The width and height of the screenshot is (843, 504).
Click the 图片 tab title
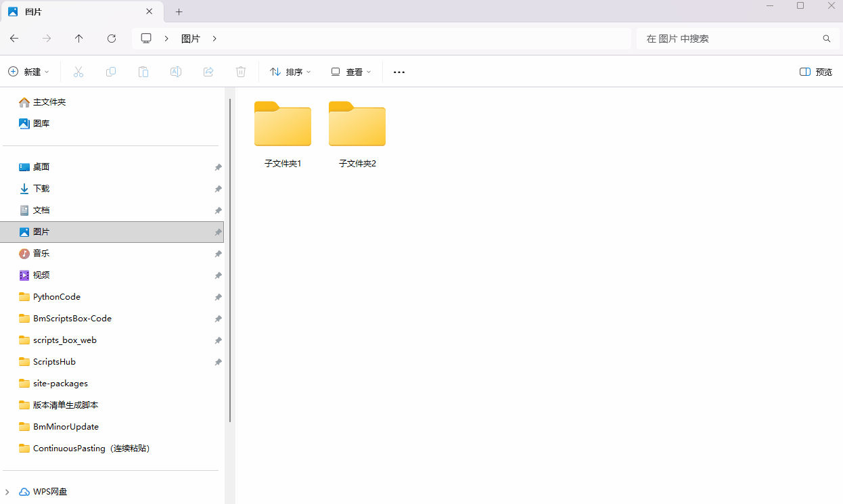(33, 12)
